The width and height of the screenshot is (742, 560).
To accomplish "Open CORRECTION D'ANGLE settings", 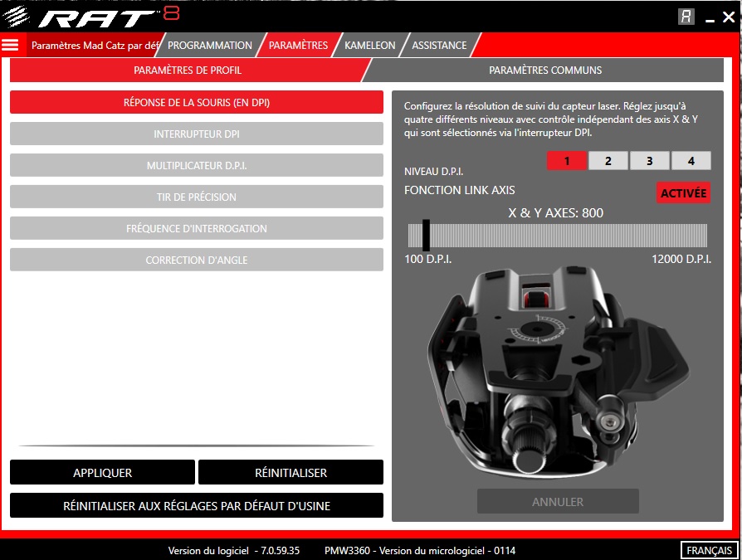I will (x=196, y=260).
